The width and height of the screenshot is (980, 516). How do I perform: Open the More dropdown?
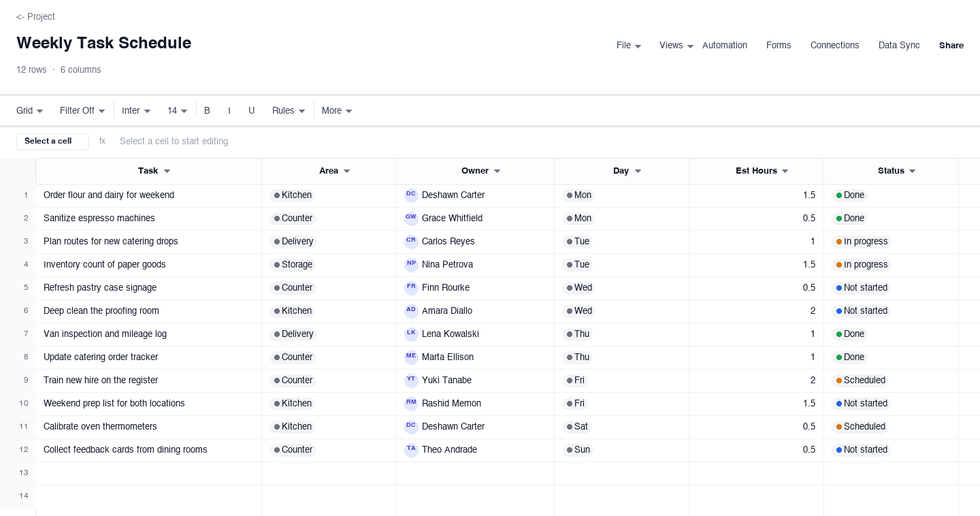click(x=337, y=110)
